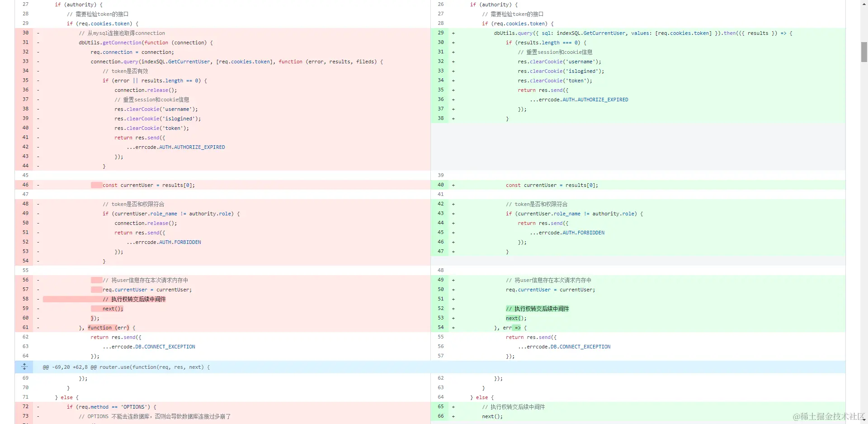The width and height of the screenshot is (868, 424).
Task: Click 'req.currentUser = currentUser;' on deleted line 57
Action: pyautogui.click(x=147, y=290)
